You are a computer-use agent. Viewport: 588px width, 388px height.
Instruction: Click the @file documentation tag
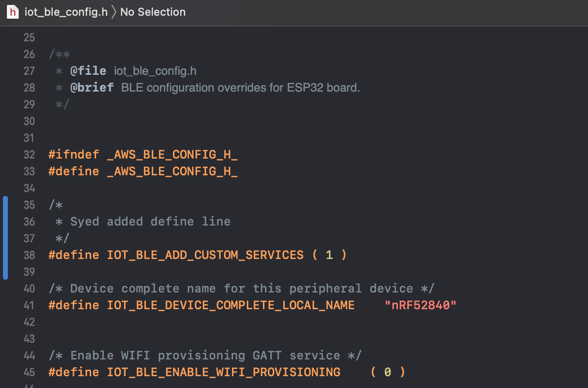coord(89,70)
